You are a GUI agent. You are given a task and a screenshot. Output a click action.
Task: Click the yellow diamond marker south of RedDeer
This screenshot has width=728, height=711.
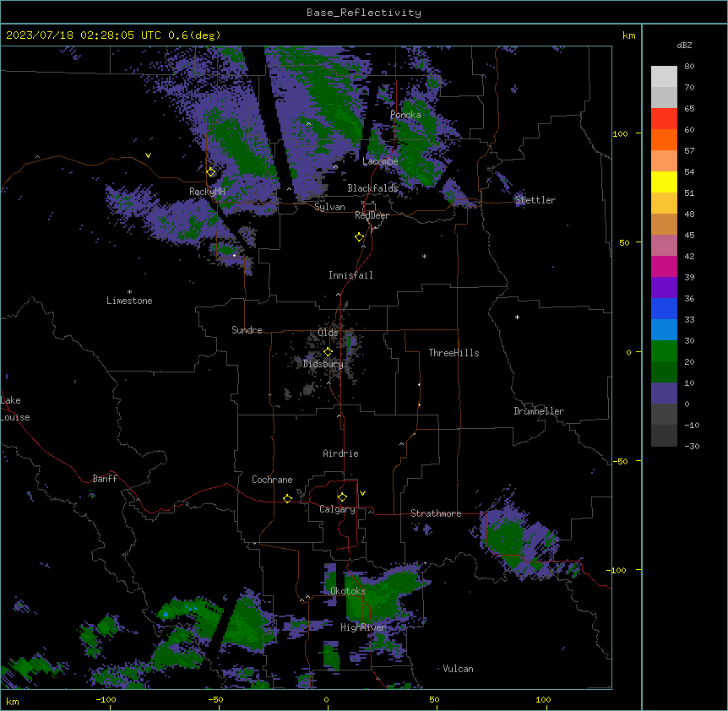[x=360, y=237]
